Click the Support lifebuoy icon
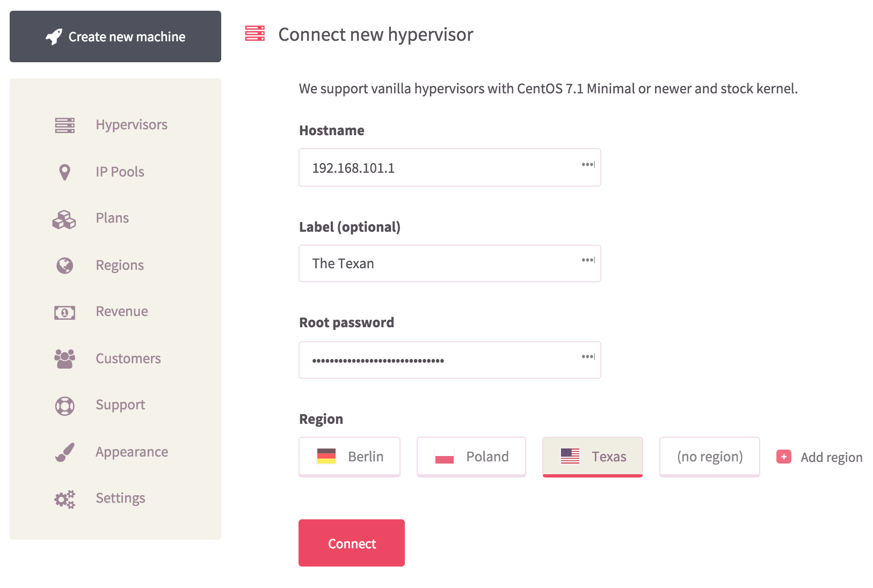Viewport: 873px width, 588px height. click(x=64, y=406)
